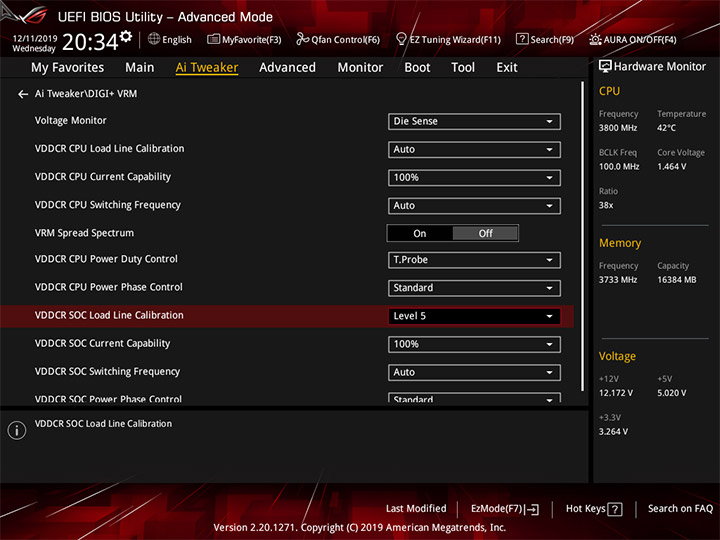Open the Exit tab
Screen dimensions: 720x540
click(507, 68)
